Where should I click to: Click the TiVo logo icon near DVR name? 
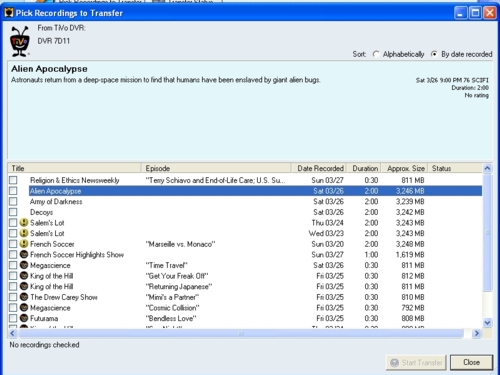pyautogui.click(x=20, y=41)
